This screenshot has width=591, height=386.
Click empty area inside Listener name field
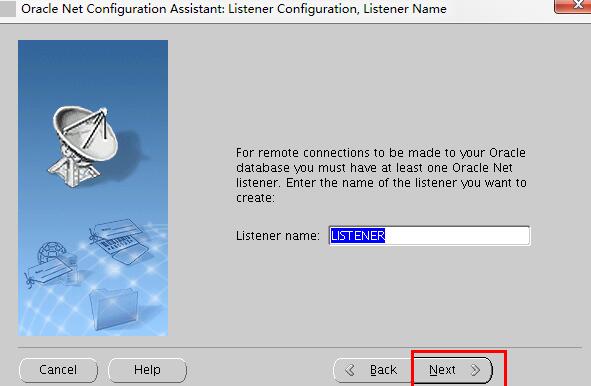pyautogui.click(x=457, y=236)
